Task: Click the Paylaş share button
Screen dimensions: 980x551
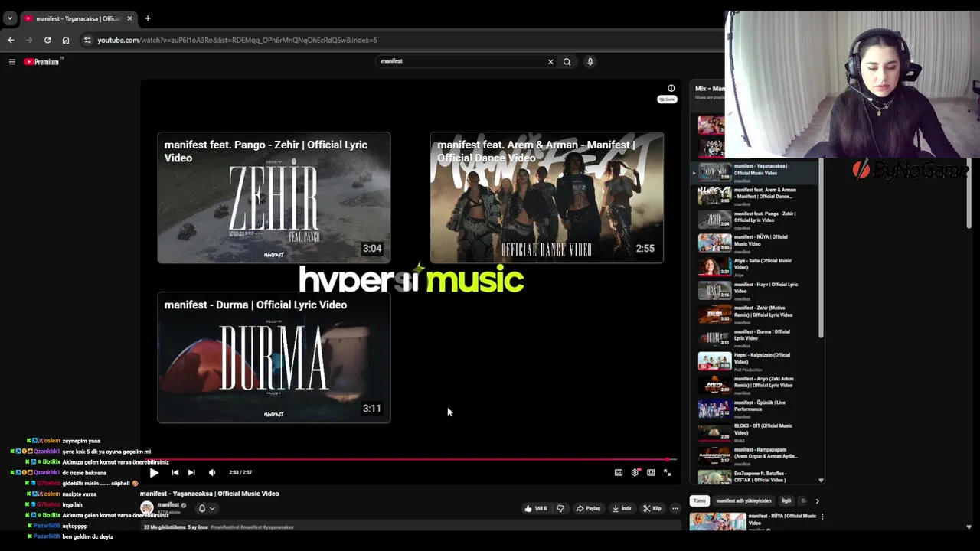Action: click(588, 508)
